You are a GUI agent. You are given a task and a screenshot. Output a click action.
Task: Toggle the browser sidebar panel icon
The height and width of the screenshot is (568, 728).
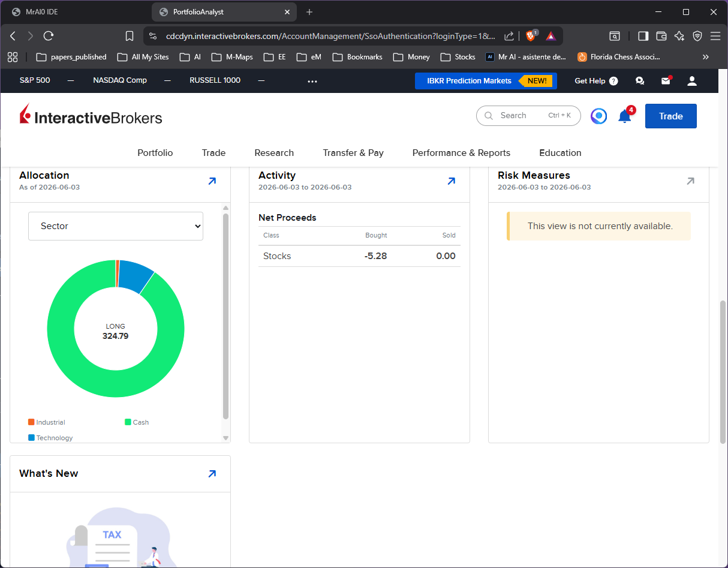click(x=643, y=36)
